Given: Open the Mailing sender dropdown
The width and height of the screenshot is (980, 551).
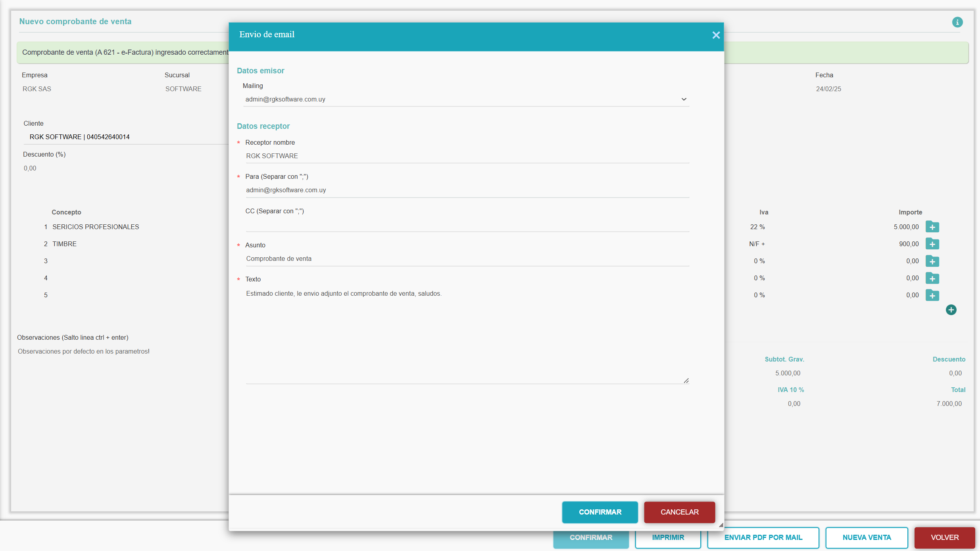Looking at the screenshot, I should 466,99.
